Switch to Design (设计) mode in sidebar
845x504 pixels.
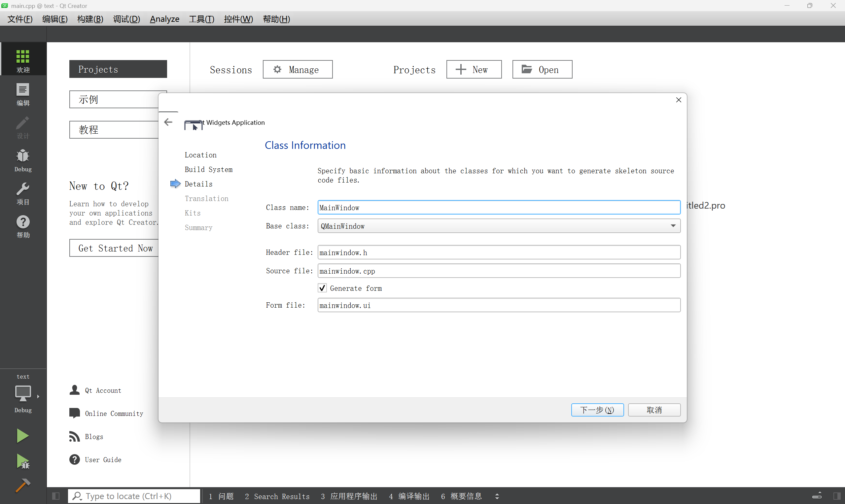point(23,127)
